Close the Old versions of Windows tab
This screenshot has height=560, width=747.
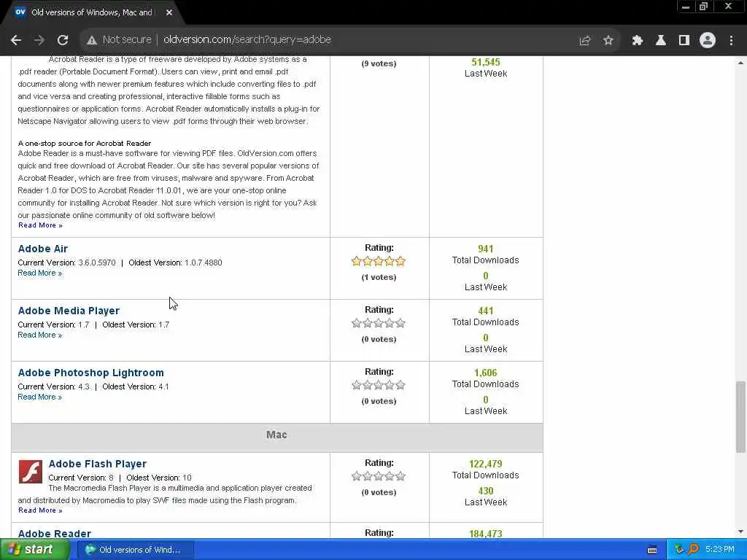(169, 12)
